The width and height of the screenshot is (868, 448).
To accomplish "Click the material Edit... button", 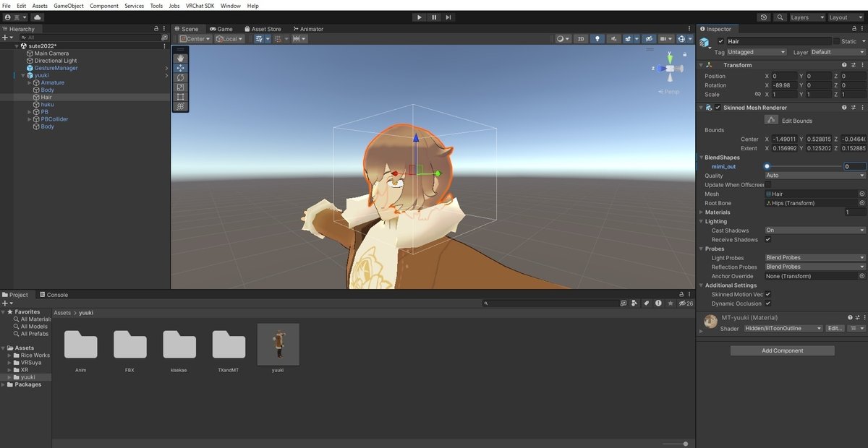I will [835, 329].
